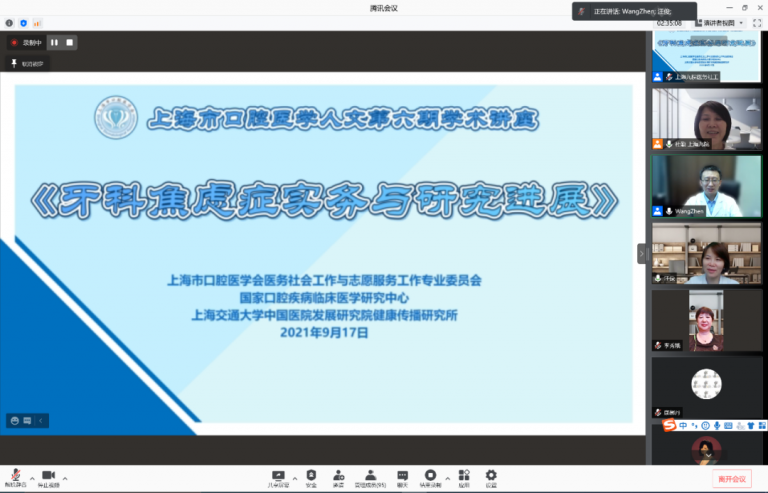The height and width of the screenshot is (493, 768).
Task: Click the recording icon in bottom toolbar
Action: click(430, 476)
